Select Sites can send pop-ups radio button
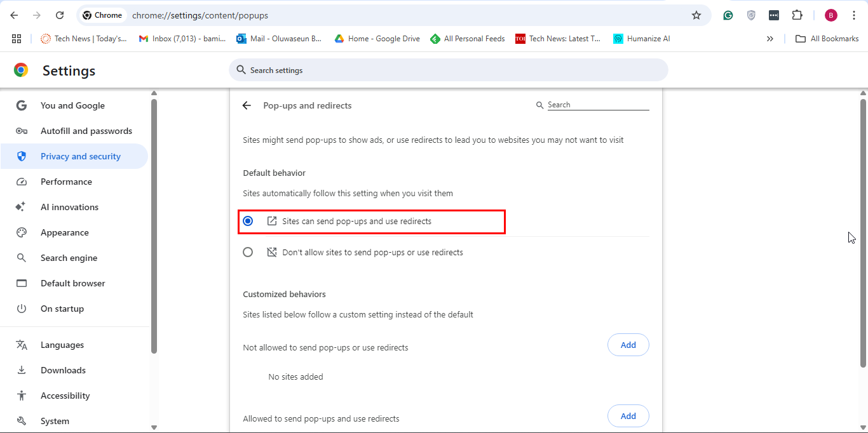Screen dimensions: 868x433 pos(248,221)
